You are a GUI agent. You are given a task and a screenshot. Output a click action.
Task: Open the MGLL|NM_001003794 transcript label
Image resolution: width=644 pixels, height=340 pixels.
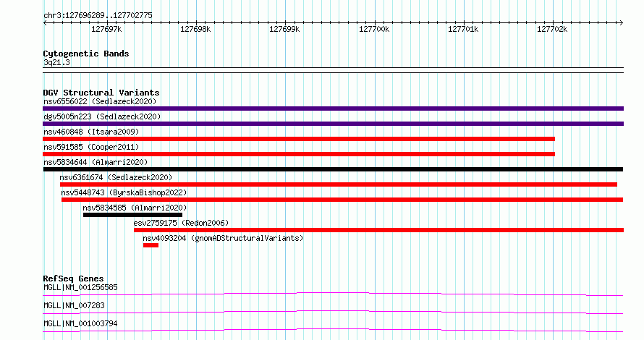(80, 323)
